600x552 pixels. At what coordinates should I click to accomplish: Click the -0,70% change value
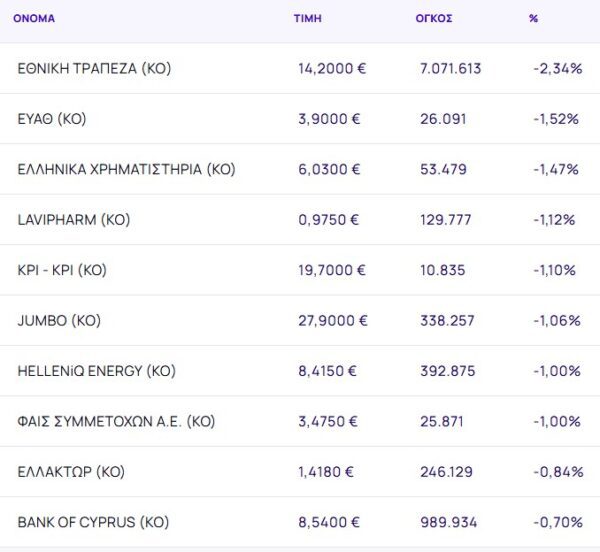click(558, 522)
